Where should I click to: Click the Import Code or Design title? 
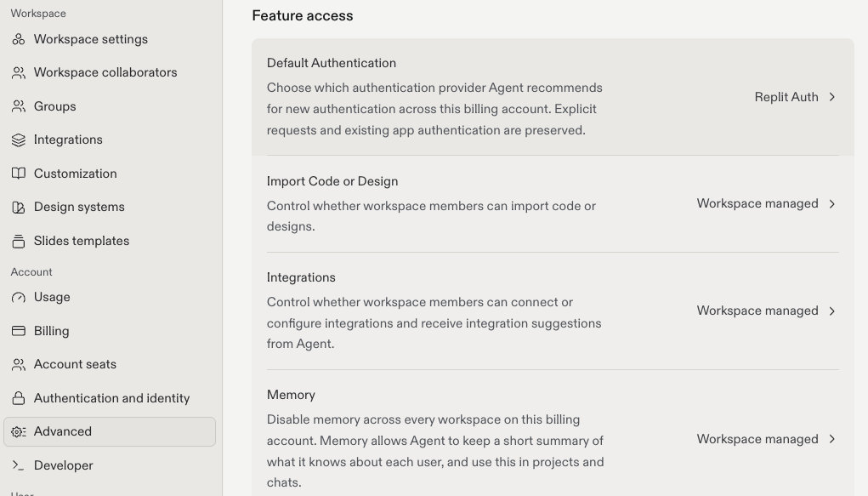pyautogui.click(x=332, y=181)
